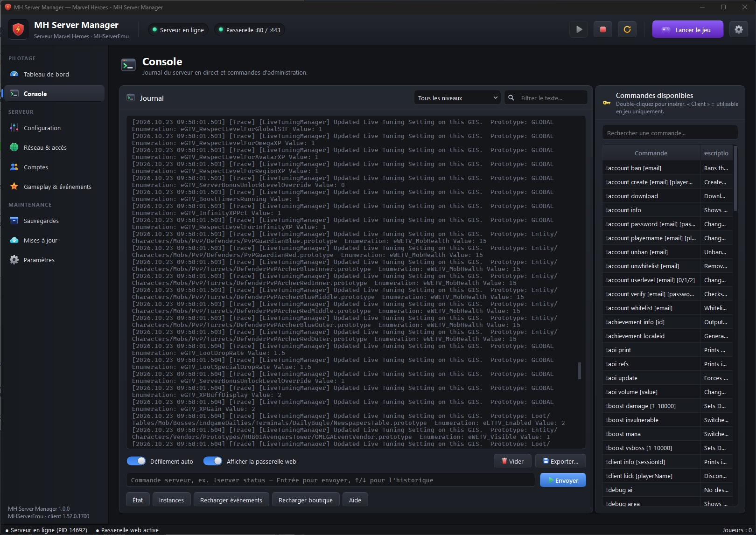
Task: Click the Comptes users icon
Action: tap(14, 167)
